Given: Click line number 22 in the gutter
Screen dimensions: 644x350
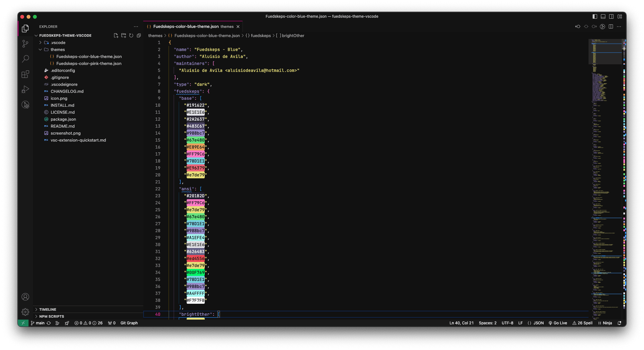Looking at the screenshot, I should [158, 189].
